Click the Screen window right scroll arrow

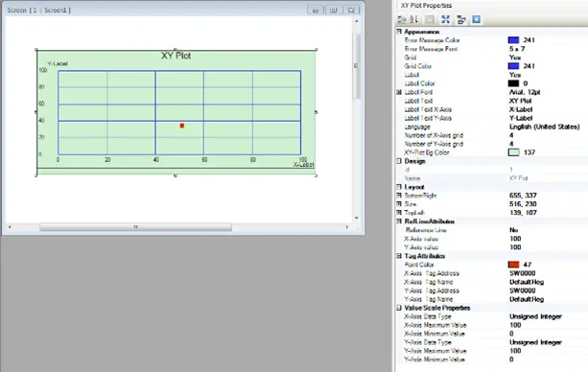click(x=347, y=227)
